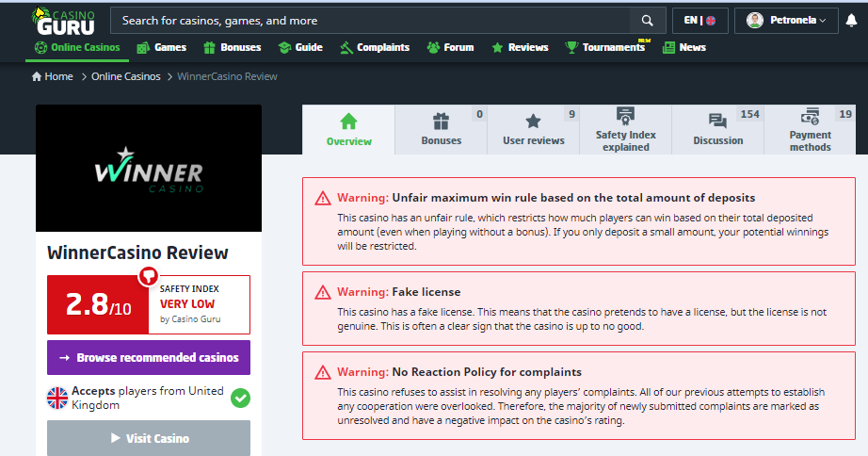The image size is (868, 456).
Task: Click the search magnifier icon
Action: [x=647, y=20]
